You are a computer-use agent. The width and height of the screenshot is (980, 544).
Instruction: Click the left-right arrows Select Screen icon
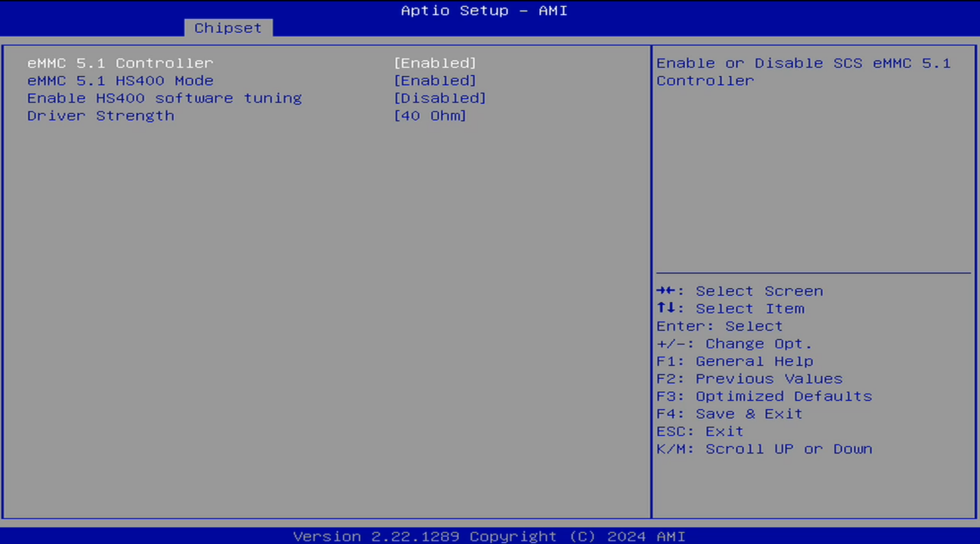(667, 291)
